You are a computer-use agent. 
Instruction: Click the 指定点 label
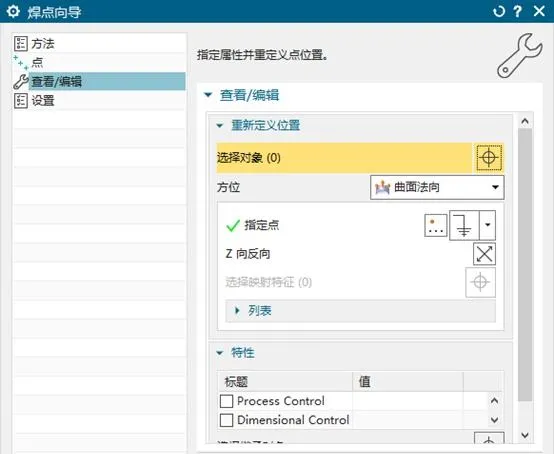point(262,225)
